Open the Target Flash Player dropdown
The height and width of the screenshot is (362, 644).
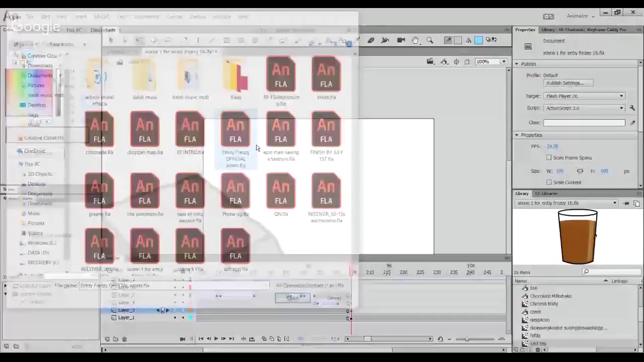(584, 96)
